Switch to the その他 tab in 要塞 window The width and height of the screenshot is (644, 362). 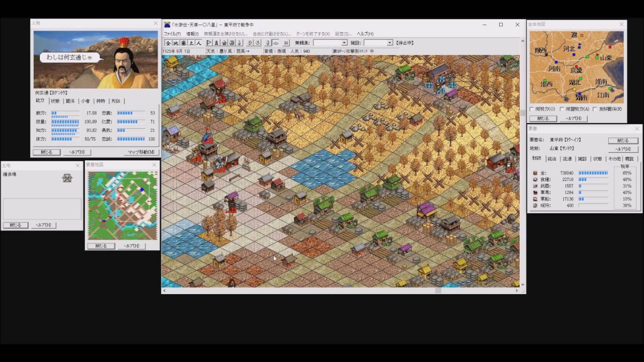(614, 159)
